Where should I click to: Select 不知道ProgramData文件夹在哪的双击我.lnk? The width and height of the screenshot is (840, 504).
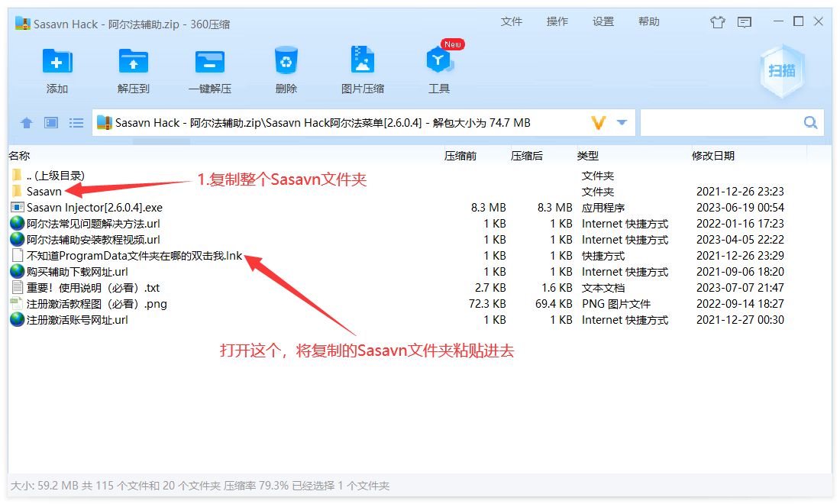click(134, 256)
